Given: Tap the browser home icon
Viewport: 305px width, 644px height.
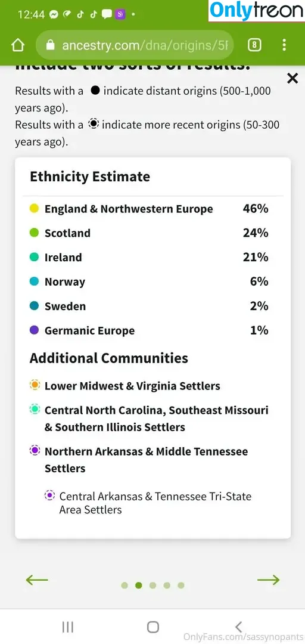Looking at the screenshot, I should (x=18, y=45).
